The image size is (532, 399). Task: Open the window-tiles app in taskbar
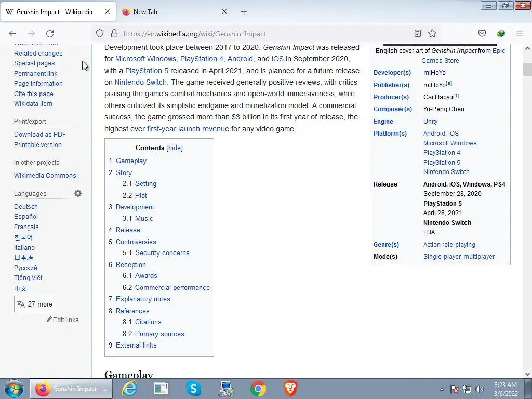coord(161,389)
